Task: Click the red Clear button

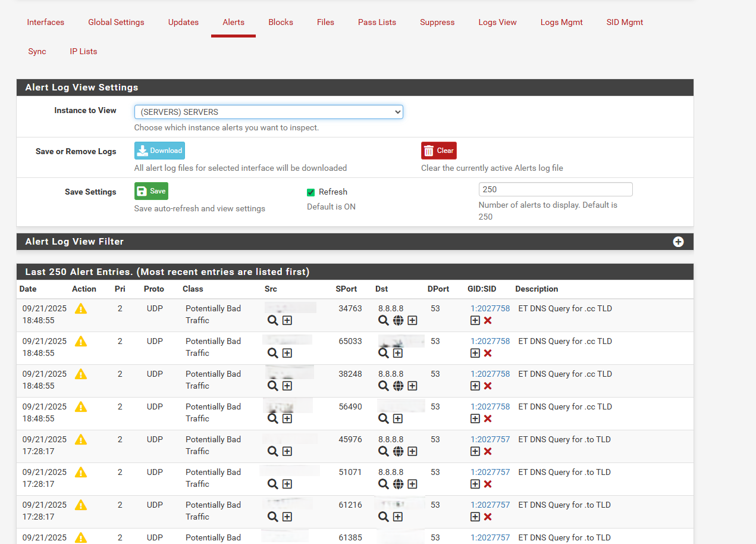Action: pos(439,151)
